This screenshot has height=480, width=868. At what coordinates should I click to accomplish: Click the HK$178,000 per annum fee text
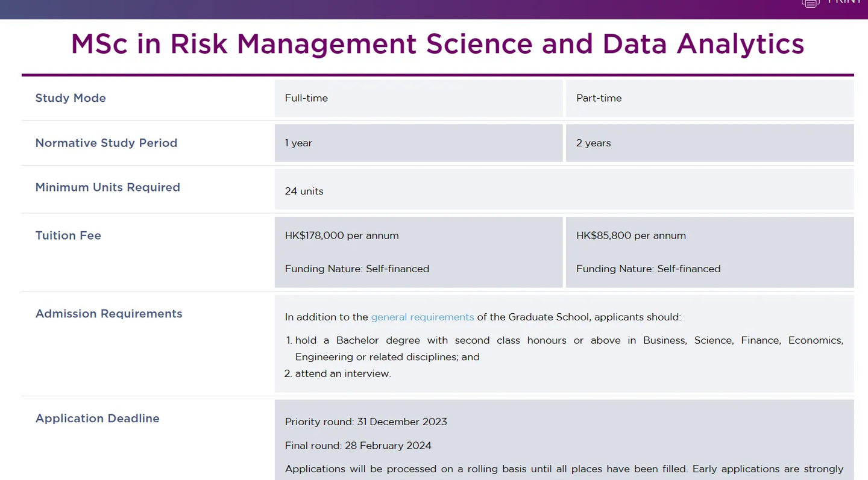[x=342, y=235]
